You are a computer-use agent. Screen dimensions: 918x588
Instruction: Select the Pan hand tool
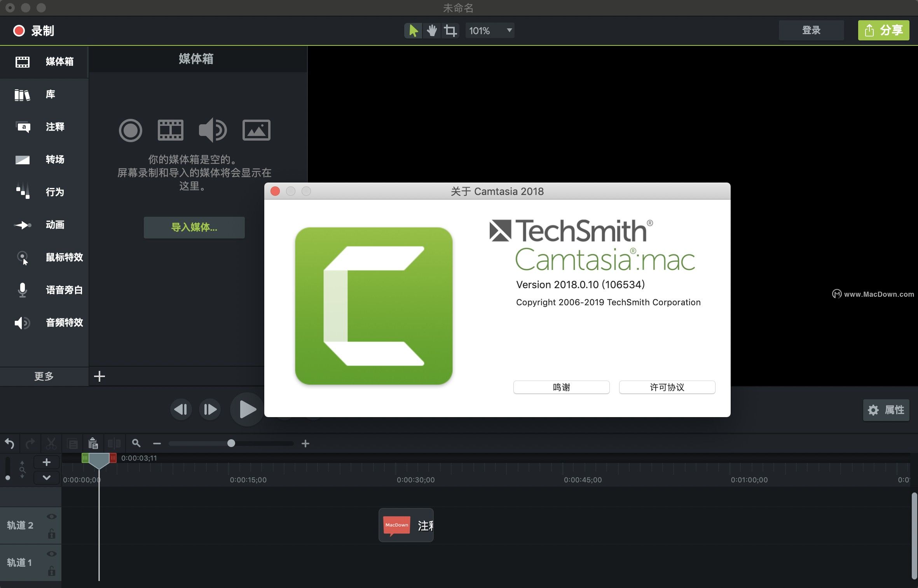coord(432,31)
